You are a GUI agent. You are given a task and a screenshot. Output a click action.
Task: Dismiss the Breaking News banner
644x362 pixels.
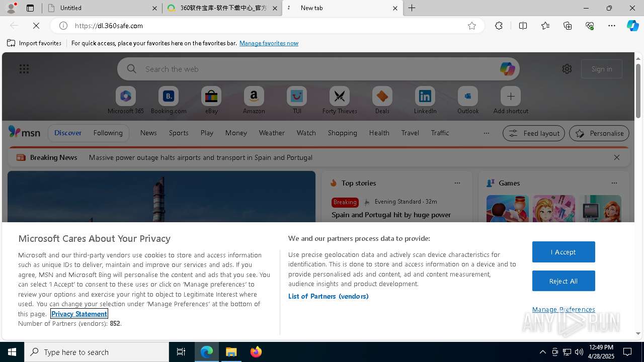(x=617, y=157)
